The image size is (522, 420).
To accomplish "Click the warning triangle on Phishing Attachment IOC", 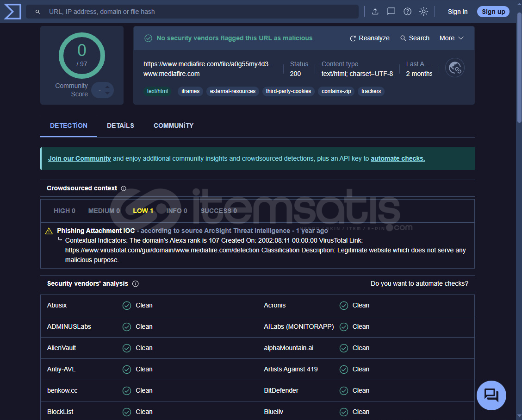I will tap(49, 231).
